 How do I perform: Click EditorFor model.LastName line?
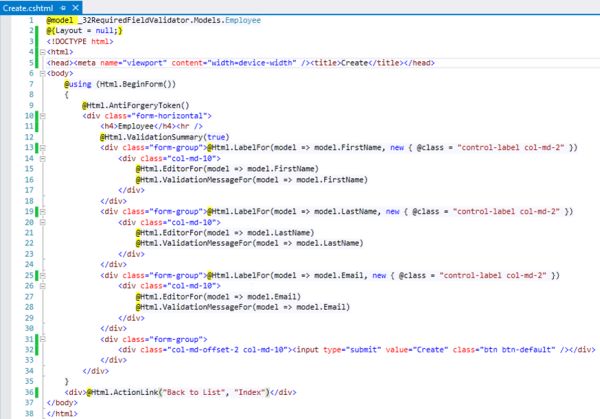[225, 233]
